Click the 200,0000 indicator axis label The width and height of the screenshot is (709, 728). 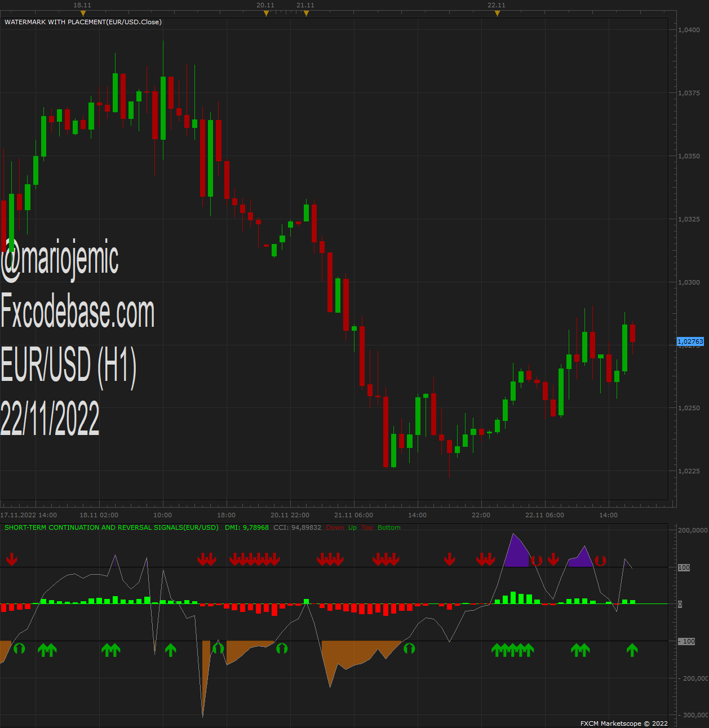point(693,530)
